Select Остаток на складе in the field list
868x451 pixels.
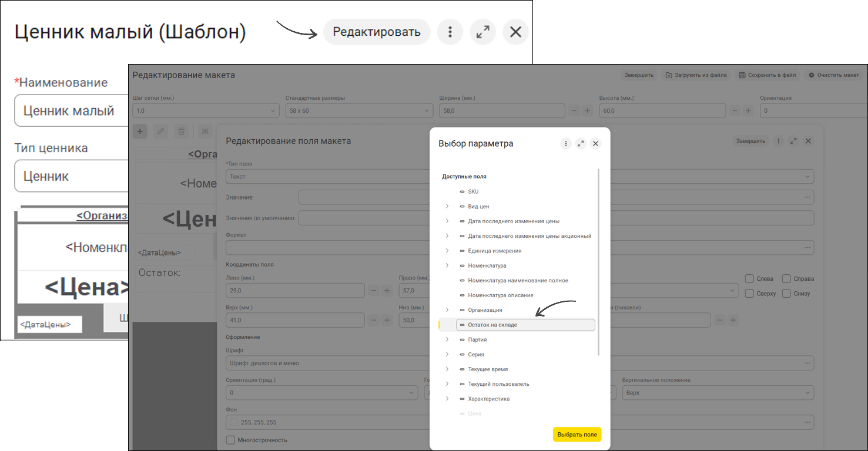(525, 325)
